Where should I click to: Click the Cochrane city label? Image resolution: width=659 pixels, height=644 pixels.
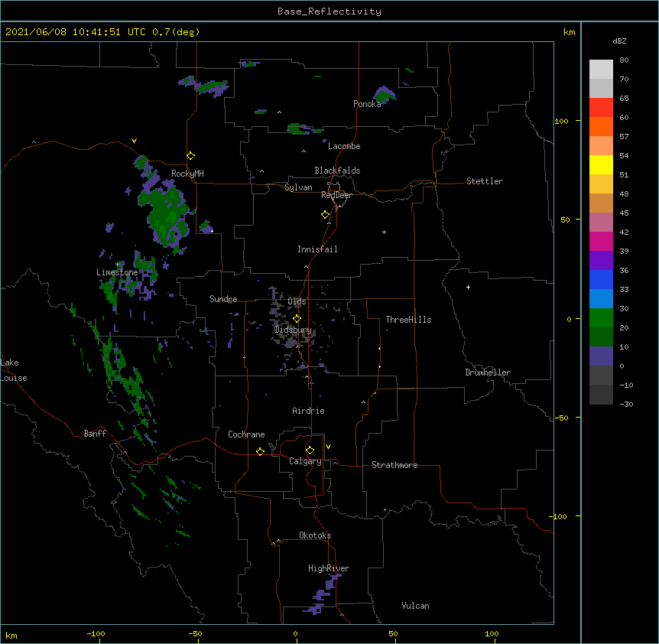(x=246, y=434)
